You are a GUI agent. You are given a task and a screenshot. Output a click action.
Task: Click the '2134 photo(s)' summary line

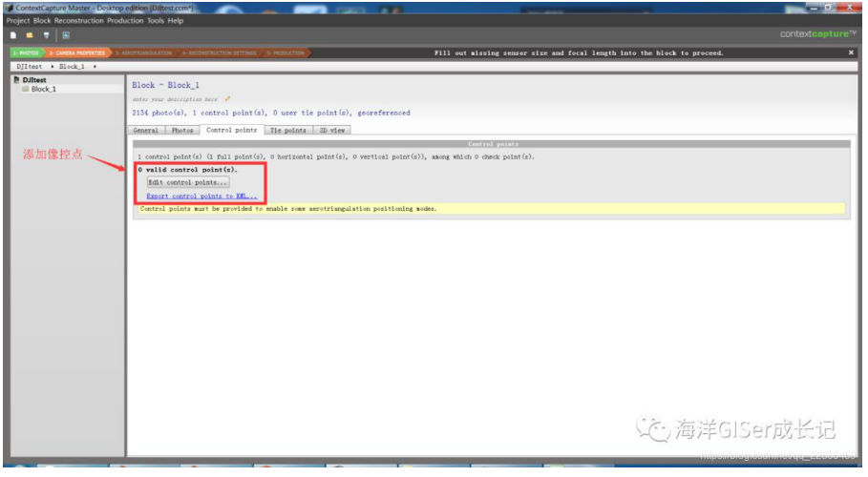270,113
